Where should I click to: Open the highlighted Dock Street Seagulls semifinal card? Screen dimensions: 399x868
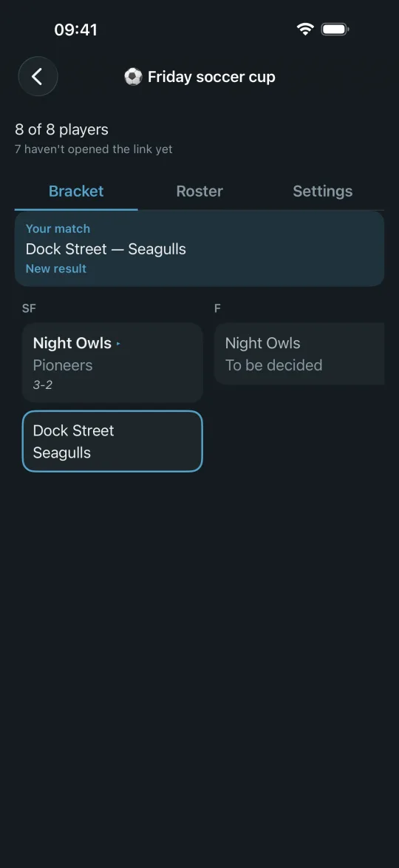[x=112, y=441]
